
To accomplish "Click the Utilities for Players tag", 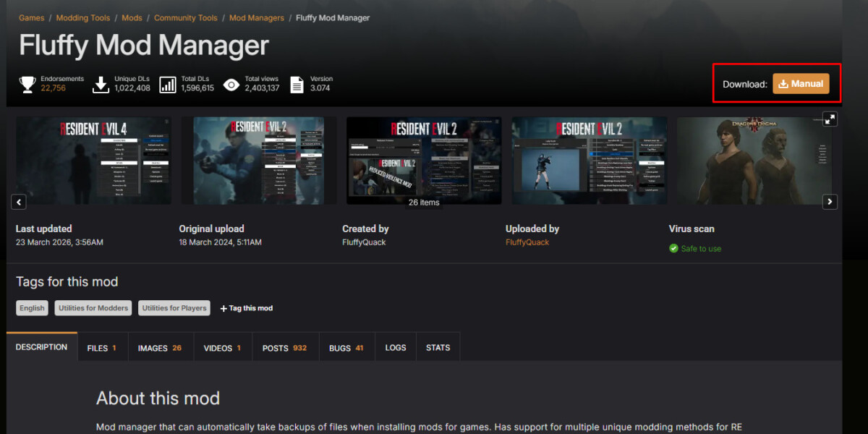I will [174, 308].
